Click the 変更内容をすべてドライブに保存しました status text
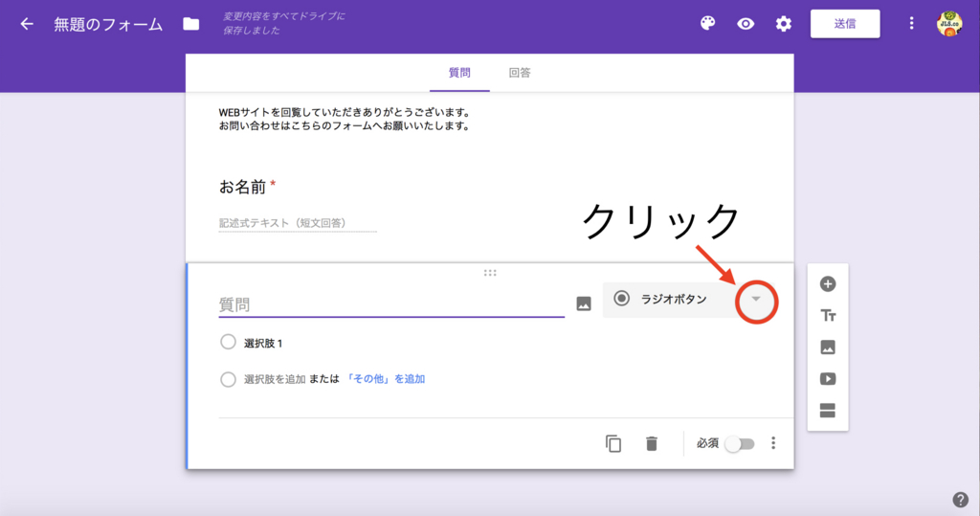Screen dimensions: 980x516 pyautogui.click(x=284, y=23)
